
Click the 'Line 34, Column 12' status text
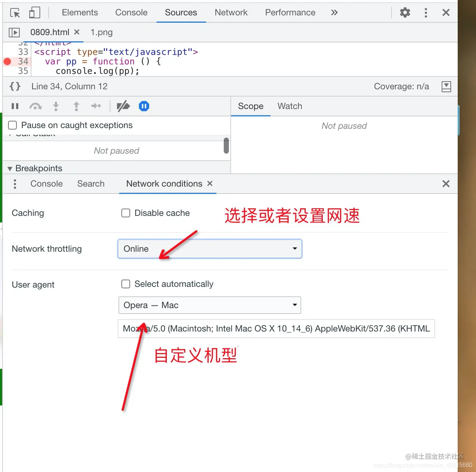(69, 86)
